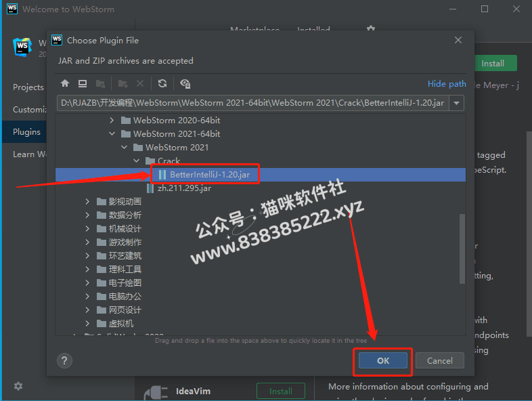Screen dimensions: 532x401
Task: Click the Desktop directory toolbar icon
Action: click(x=83, y=83)
